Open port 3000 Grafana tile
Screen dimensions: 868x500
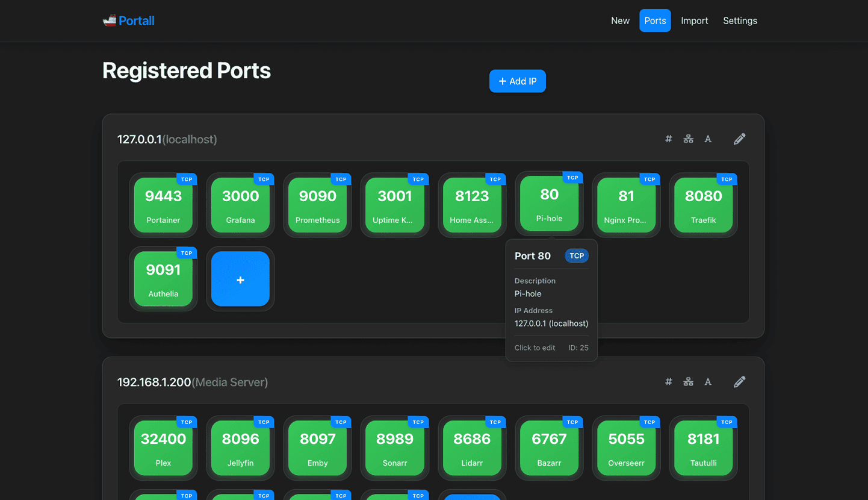pos(240,205)
